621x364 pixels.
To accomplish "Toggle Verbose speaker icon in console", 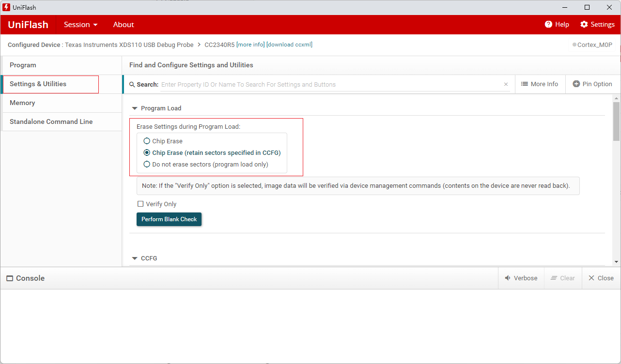I will point(508,278).
